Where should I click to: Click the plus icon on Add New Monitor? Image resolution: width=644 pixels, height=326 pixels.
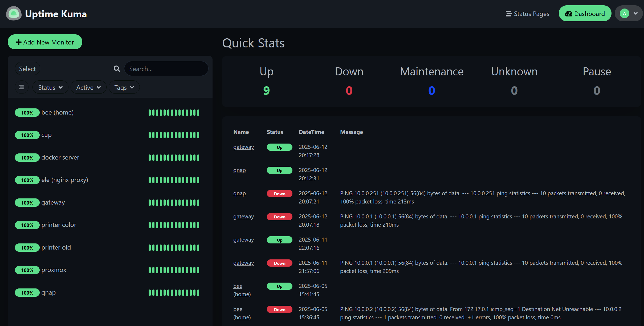[18, 42]
